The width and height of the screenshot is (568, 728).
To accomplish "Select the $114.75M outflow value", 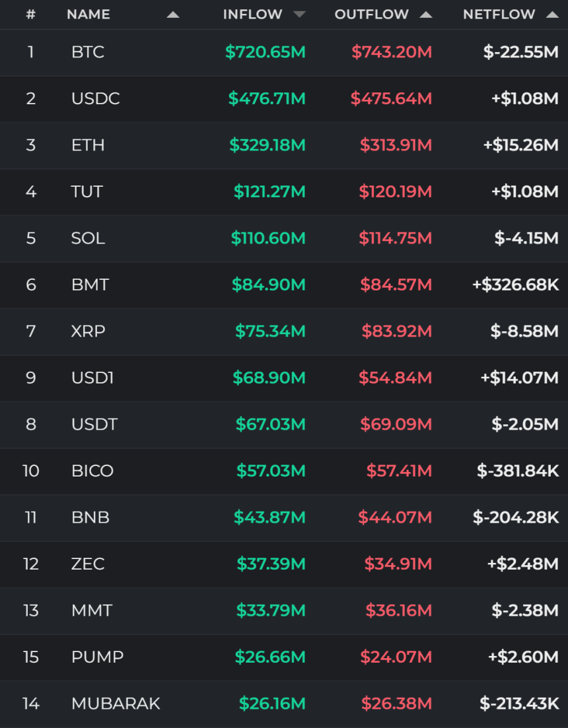I will (x=395, y=238).
